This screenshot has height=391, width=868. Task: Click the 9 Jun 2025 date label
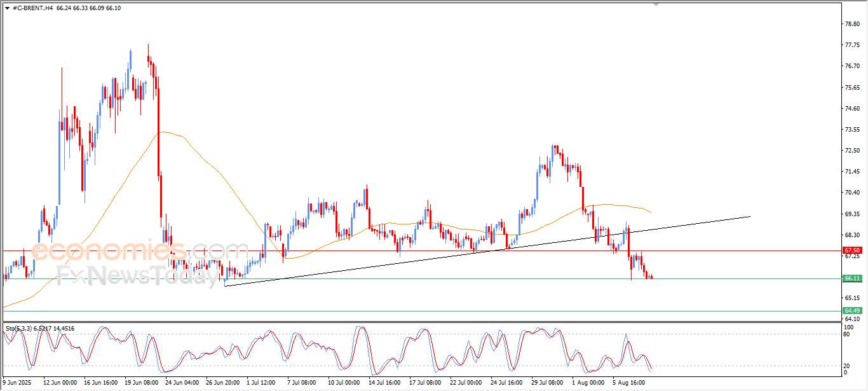coord(16,383)
